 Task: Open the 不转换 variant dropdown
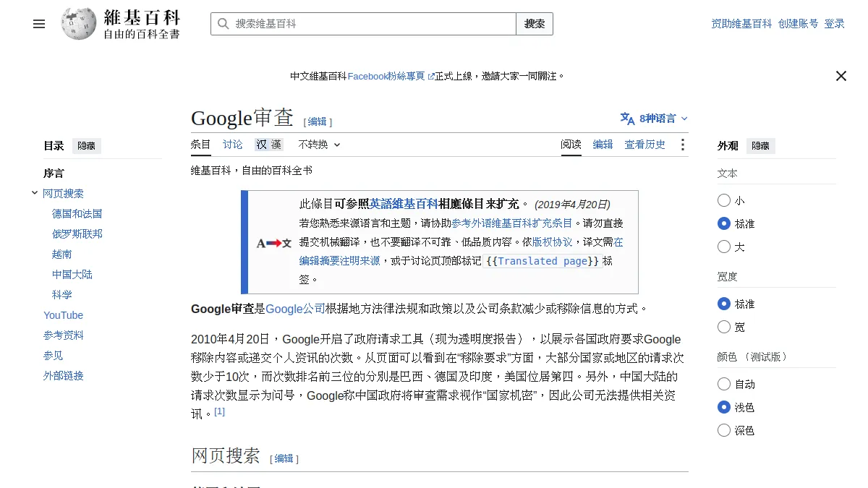pyautogui.click(x=319, y=145)
